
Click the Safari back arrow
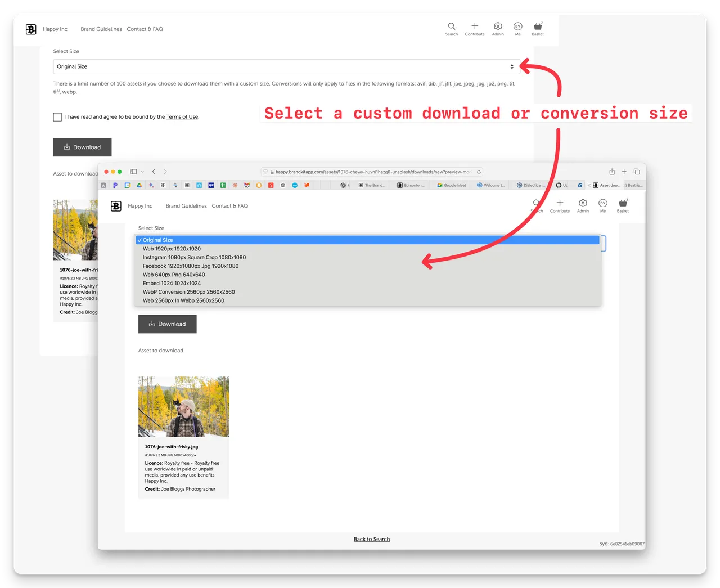[x=154, y=172]
